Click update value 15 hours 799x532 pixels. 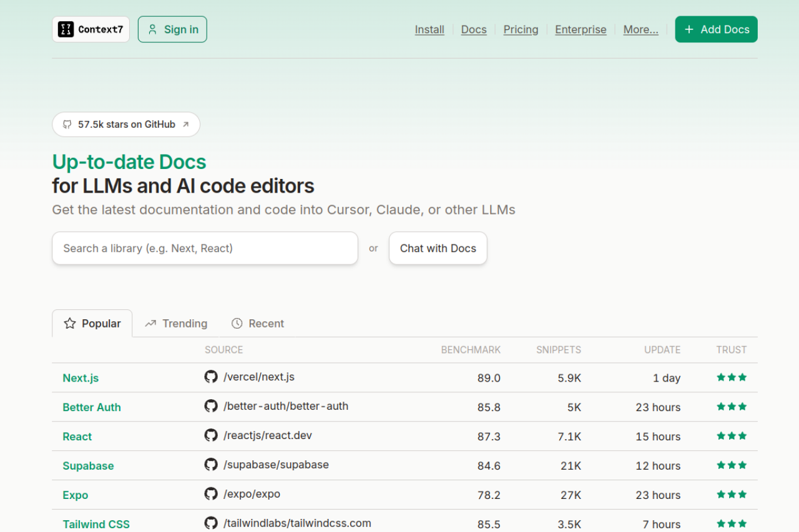click(658, 437)
